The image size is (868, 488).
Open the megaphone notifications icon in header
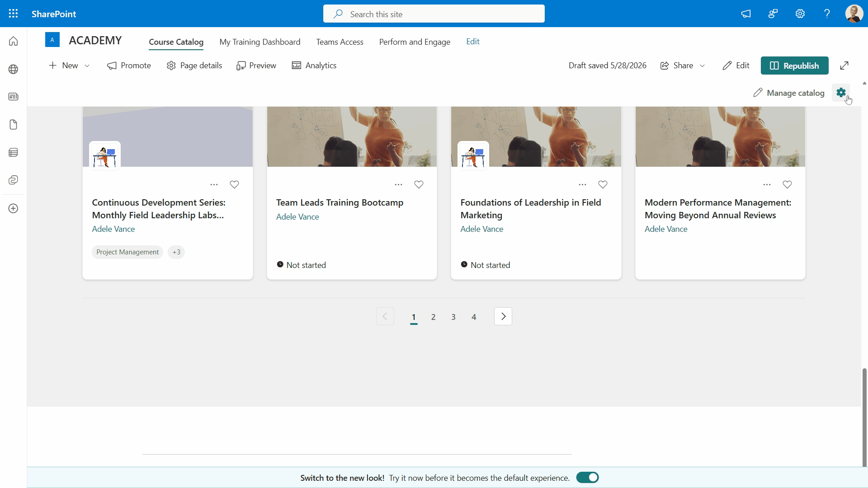tap(746, 14)
